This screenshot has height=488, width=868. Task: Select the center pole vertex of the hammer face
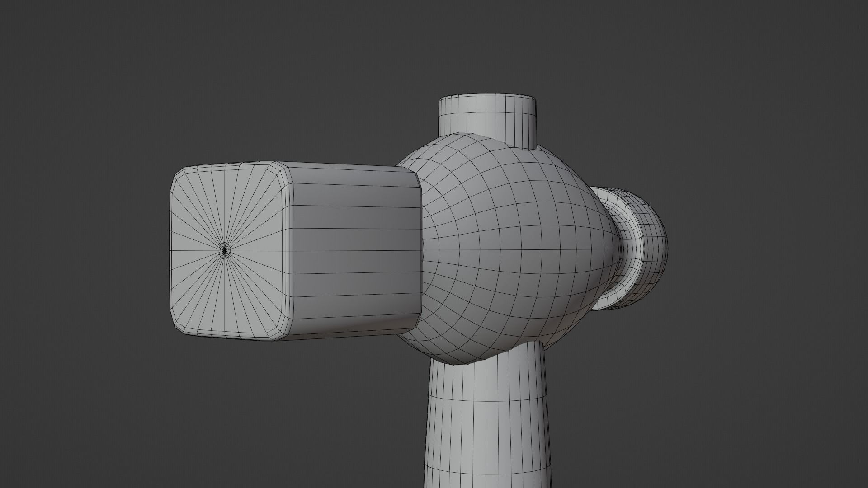click(x=225, y=250)
